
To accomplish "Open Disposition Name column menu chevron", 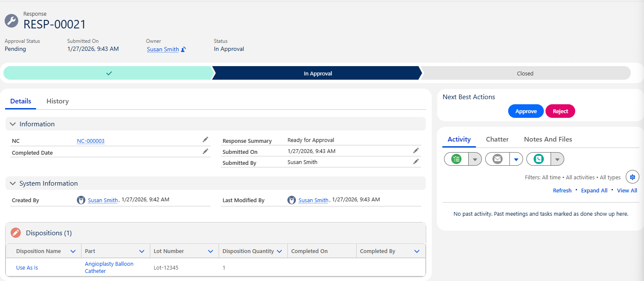I will [73, 251].
